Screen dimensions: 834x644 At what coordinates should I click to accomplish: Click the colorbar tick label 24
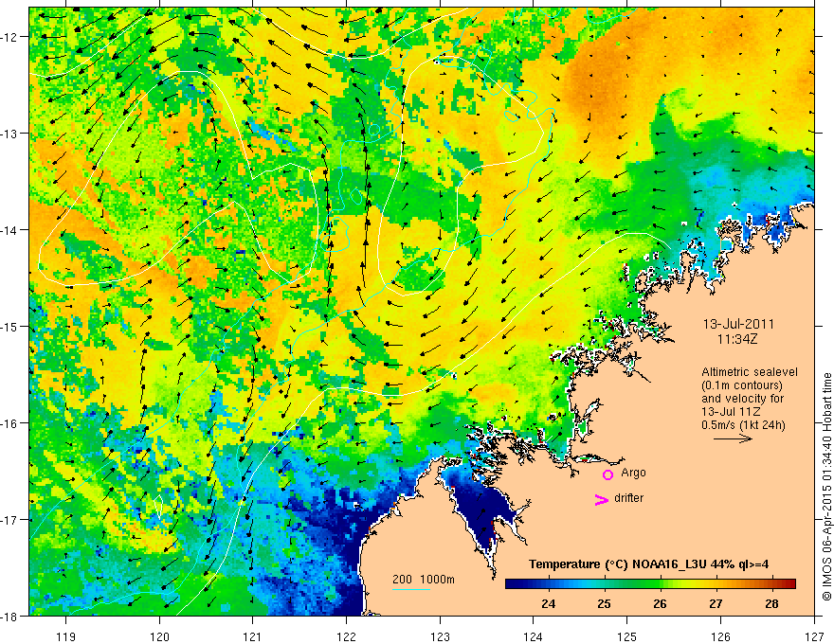pos(548,604)
